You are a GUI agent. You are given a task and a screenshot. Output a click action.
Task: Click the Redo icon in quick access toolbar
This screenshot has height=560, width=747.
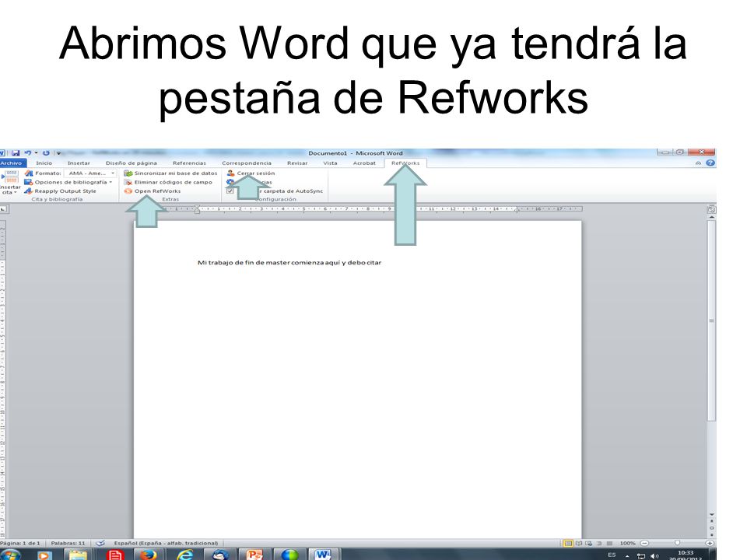pyautogui.click(x=46, y=153)
